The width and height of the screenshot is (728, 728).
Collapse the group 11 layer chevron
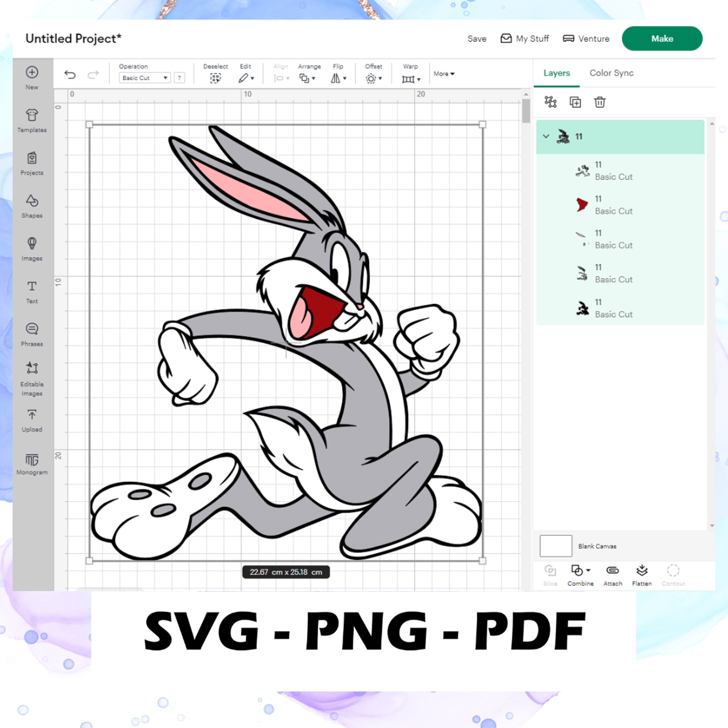[x=546, y=136]
